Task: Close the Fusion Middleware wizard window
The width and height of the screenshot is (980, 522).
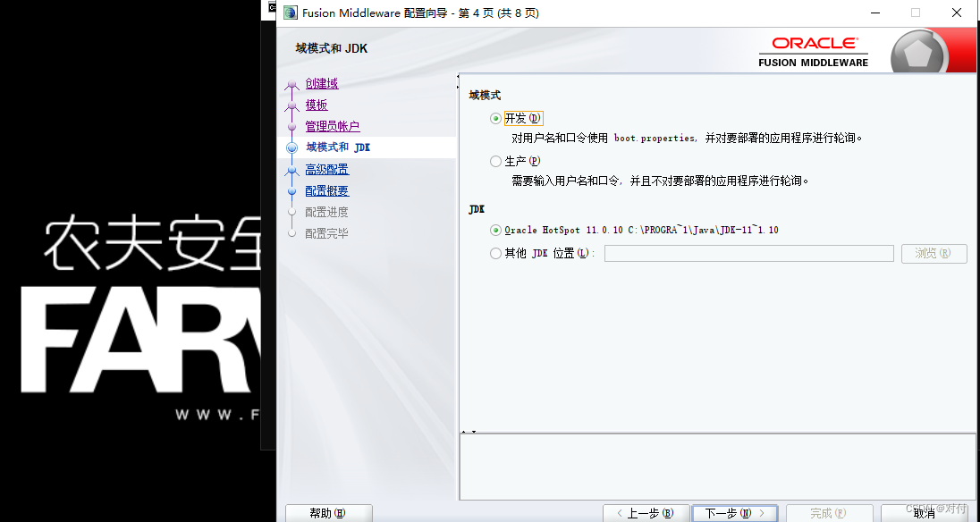Action: tap(957, 13)
